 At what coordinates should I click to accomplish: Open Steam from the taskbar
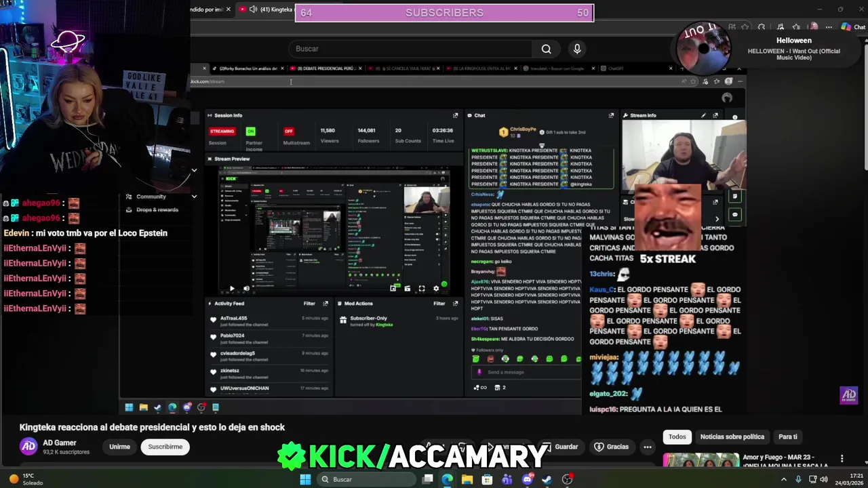547,479
